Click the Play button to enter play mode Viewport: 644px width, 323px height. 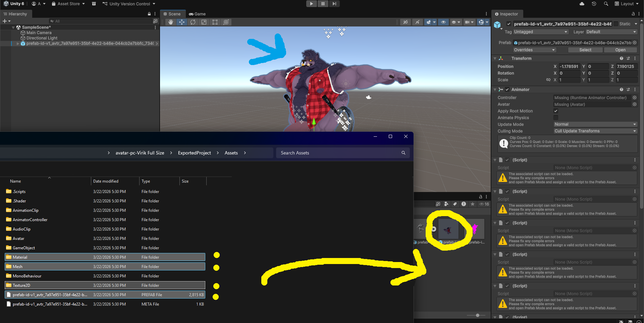[x=311, y=4]
